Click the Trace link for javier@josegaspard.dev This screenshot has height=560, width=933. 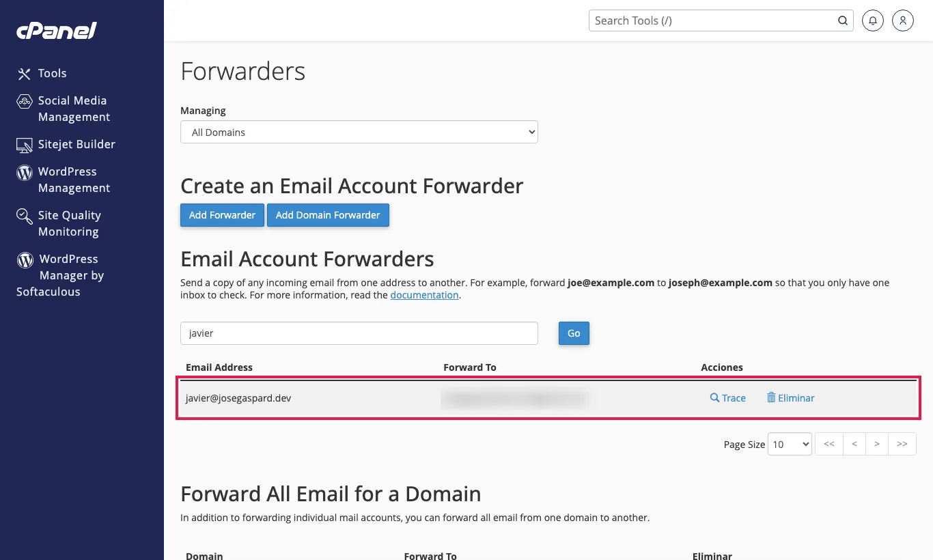[x=728, y=397]
